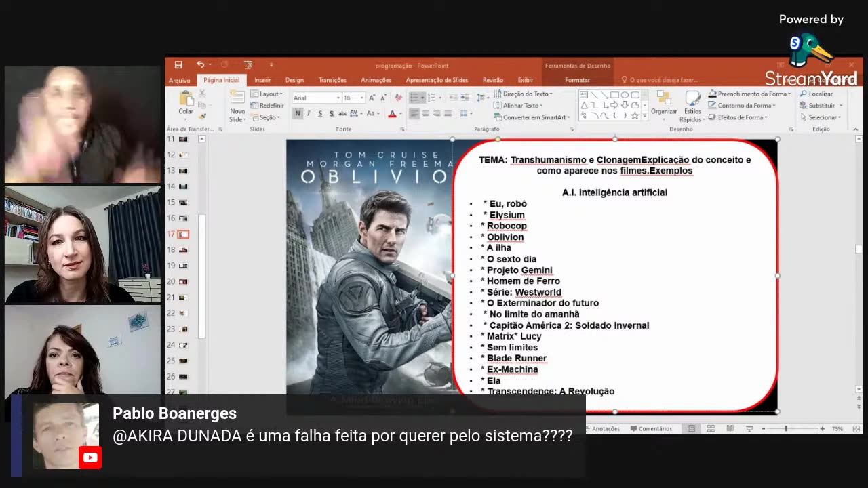Toggle underline formatting with the S button

pyautogui.click(x=319, y=114)
